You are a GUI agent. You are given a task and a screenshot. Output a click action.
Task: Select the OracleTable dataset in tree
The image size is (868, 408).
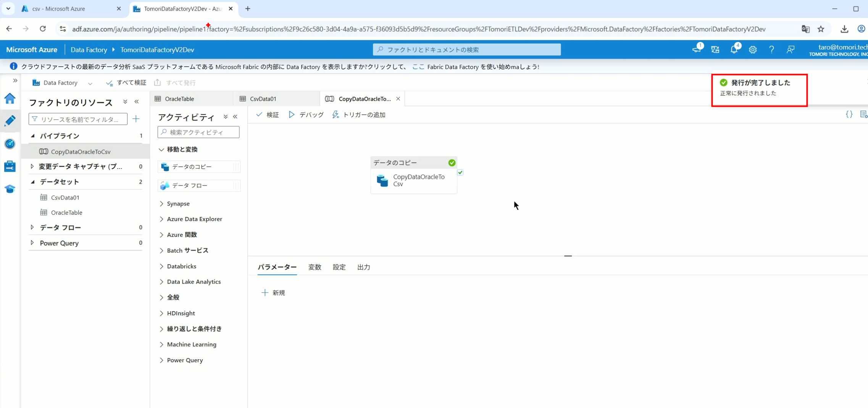(66, 212)
